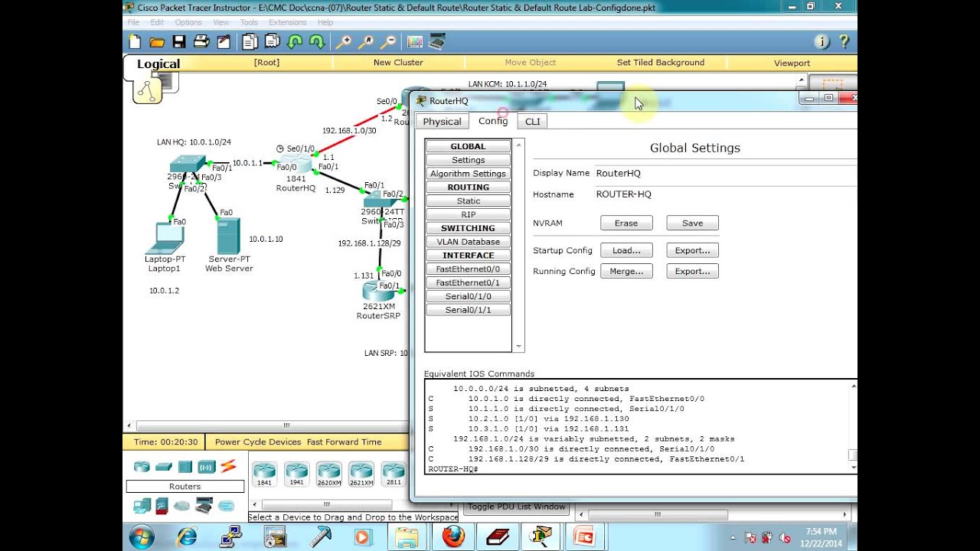Image resolution: width=980 pixels, height=551 pixels.
Task: Open global Settings in config list
Action: pos(469,160)
